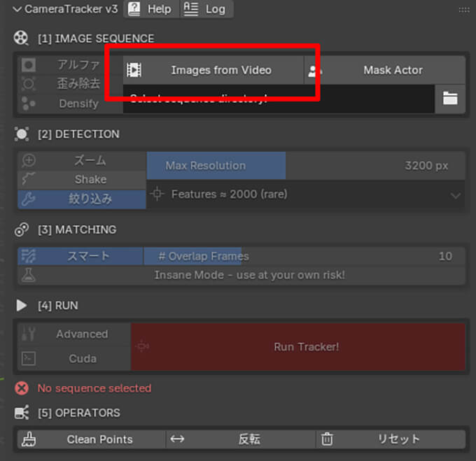
Task: Click the magnifier-plus icon beside ズーム
Action: [29, 160]
